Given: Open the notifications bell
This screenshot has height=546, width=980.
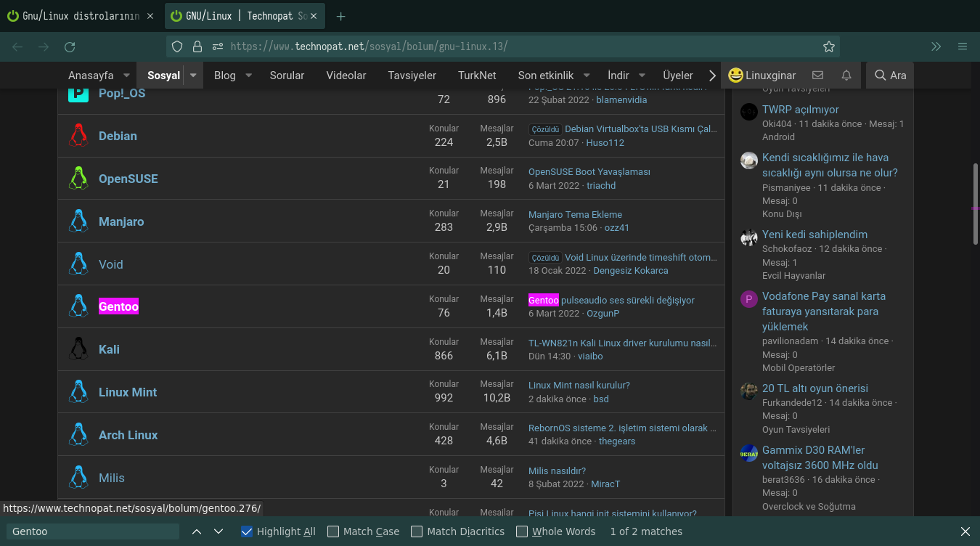Looking at the screenshot, I should 846,75.
